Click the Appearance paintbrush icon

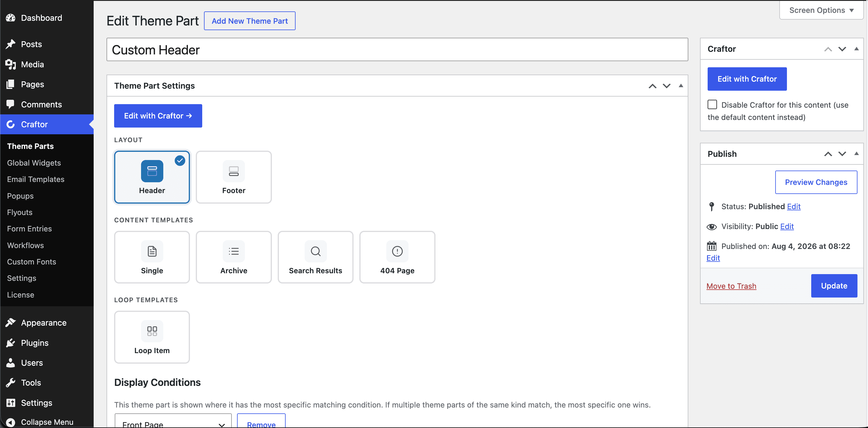point(11,323)
